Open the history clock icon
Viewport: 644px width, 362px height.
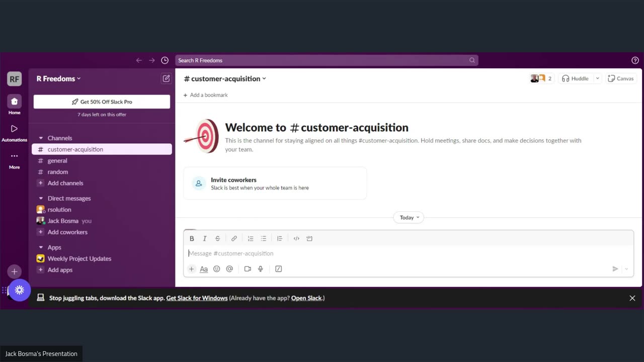coord(165,60)
